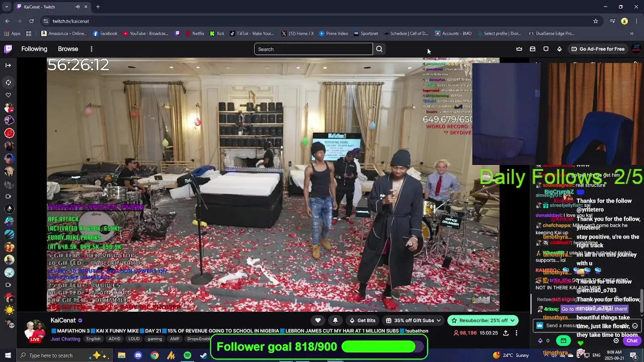Open the whispers speech-bubble icon
This screenshot has height=362, width=644.
coord(546,49)
